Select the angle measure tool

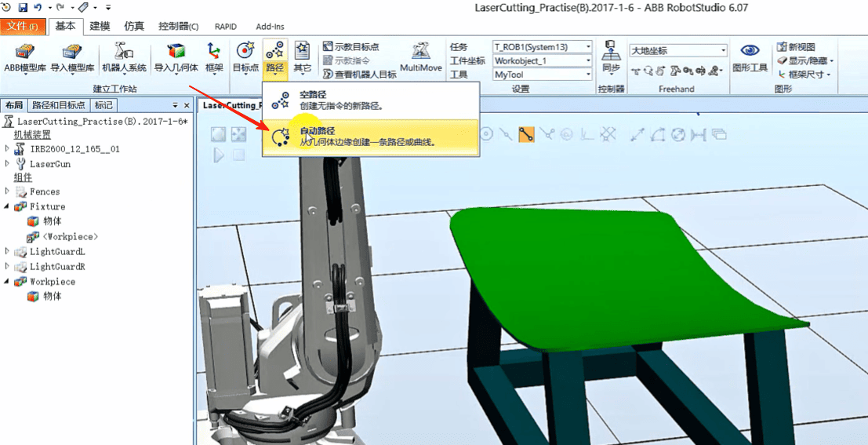pyautogui.click(x=659, y=134)
